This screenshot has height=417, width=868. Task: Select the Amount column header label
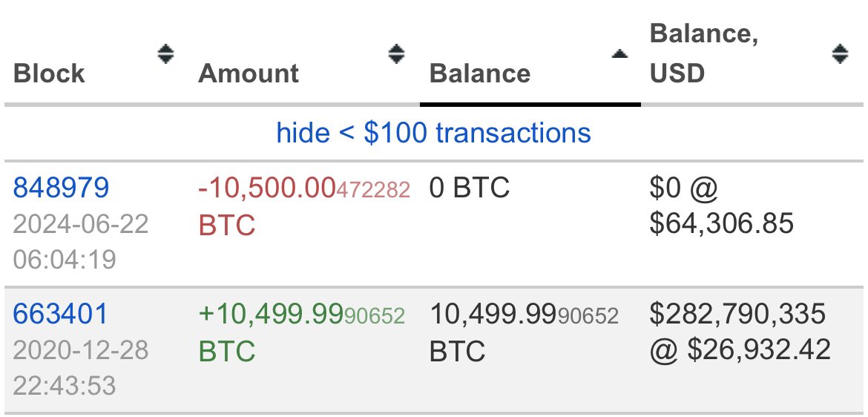tap(249, 73)
